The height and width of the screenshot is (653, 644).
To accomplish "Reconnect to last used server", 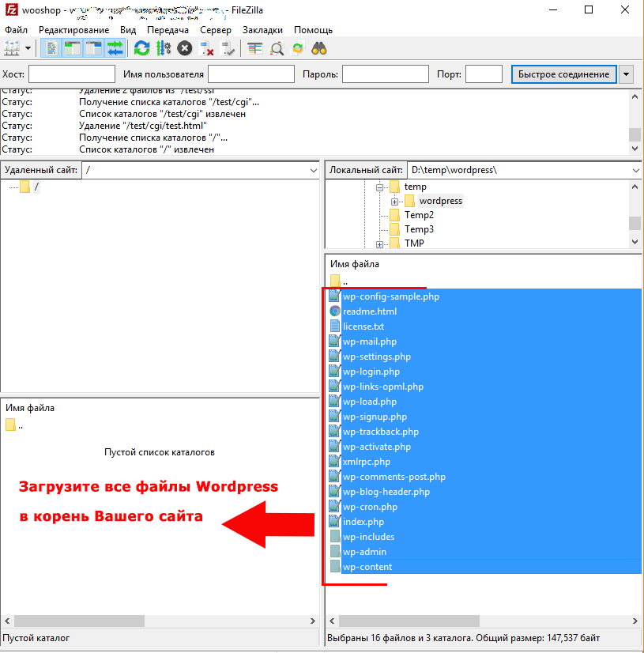I will (228, 49).
